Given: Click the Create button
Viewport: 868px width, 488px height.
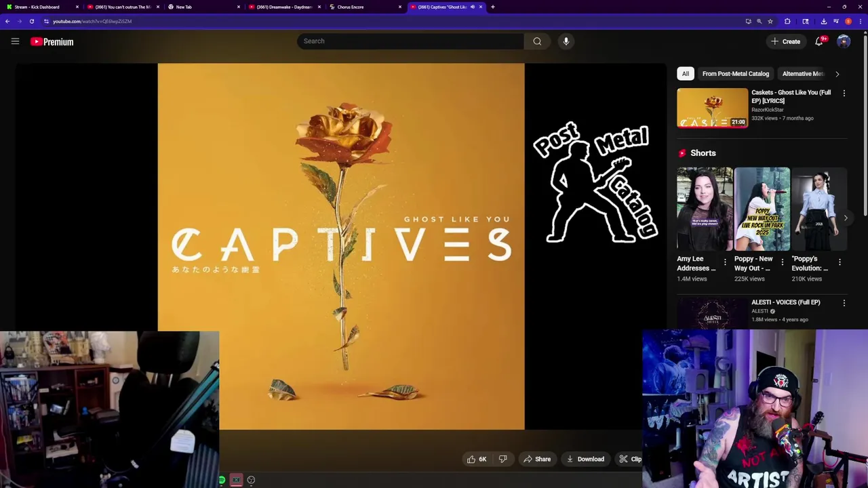Looking at the screenshot, I should 786,41.
